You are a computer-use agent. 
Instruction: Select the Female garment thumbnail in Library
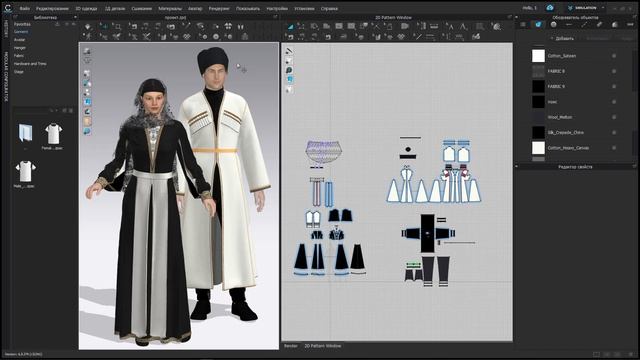point(53,135)
